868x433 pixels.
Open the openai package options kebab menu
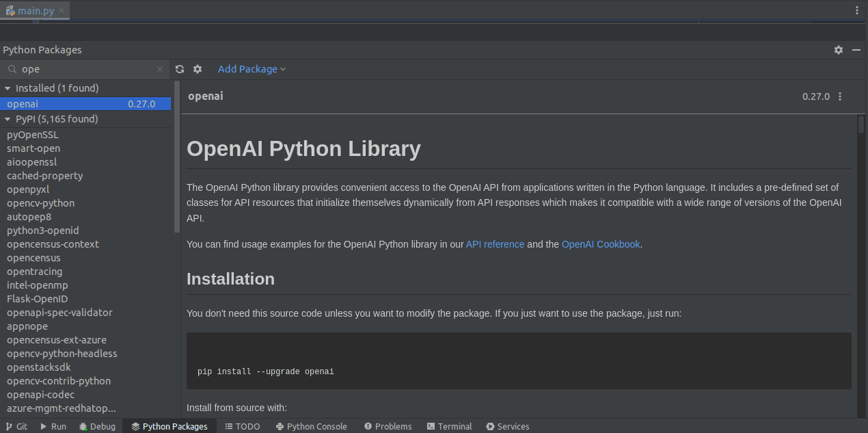pos(840,96)
